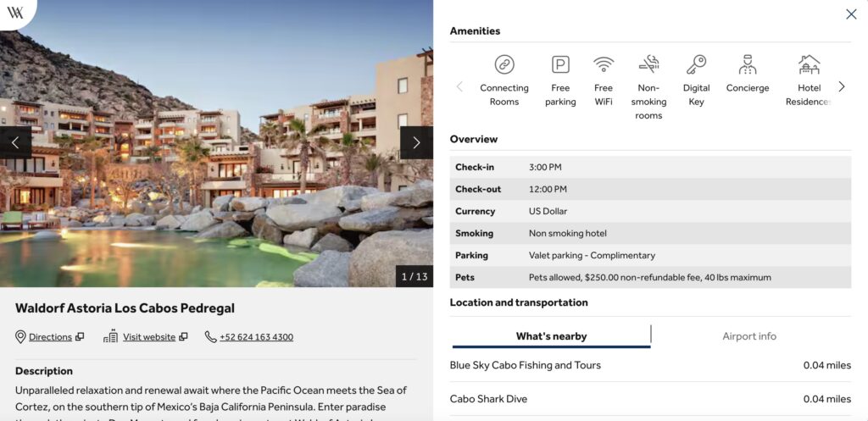Click the Waldorf Astoria logo
Screen dimensions: 868x421
[x=14, y=12]
